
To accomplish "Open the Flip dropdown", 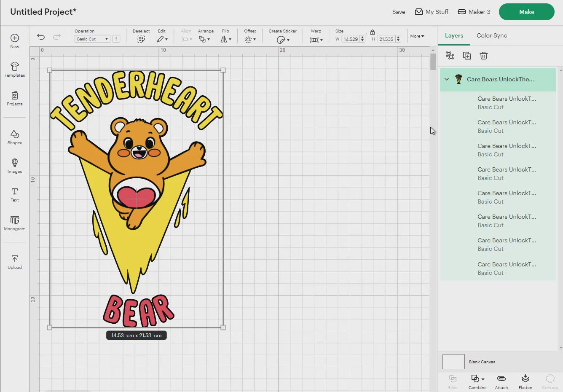I will pyautogui.click(x=226, y=39).
